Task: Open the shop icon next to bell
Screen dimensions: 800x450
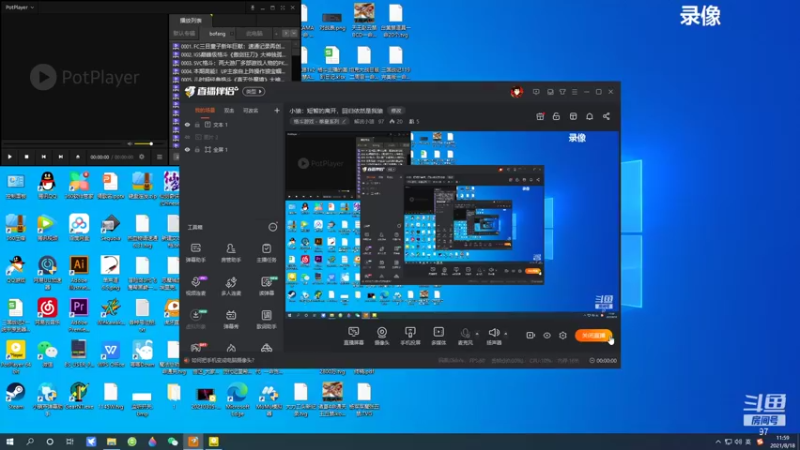Action: click(x=573, y=116)
